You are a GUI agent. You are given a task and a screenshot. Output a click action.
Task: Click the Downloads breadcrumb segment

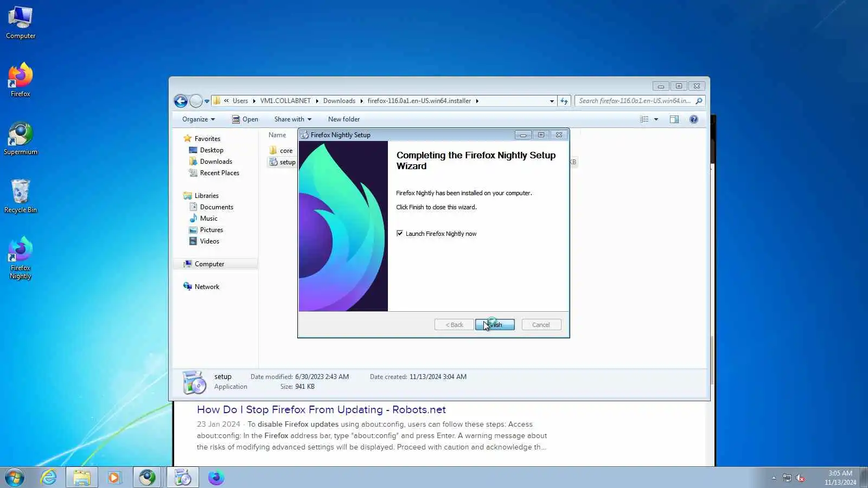pyautogui.click(x=339, y=101)
